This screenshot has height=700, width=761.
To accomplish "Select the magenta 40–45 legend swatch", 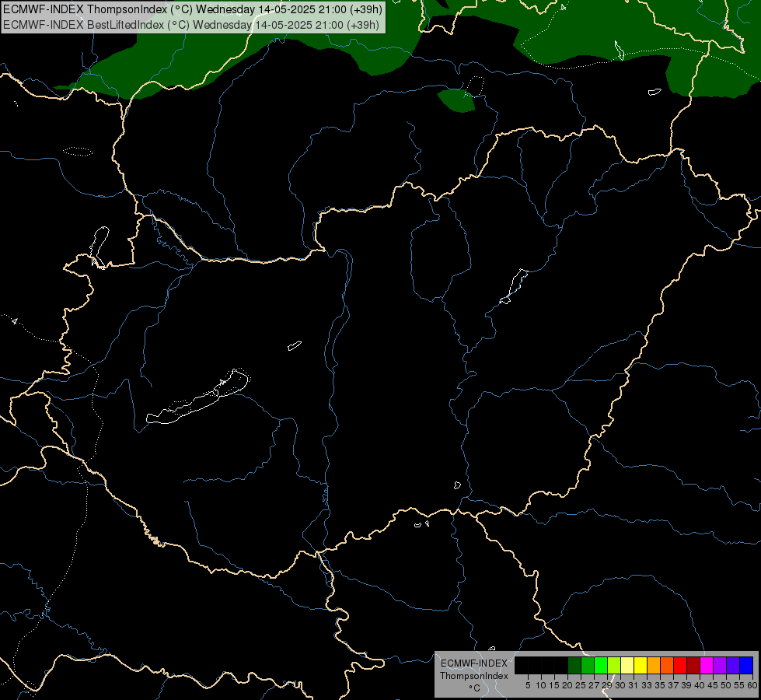I will point(707,665).
